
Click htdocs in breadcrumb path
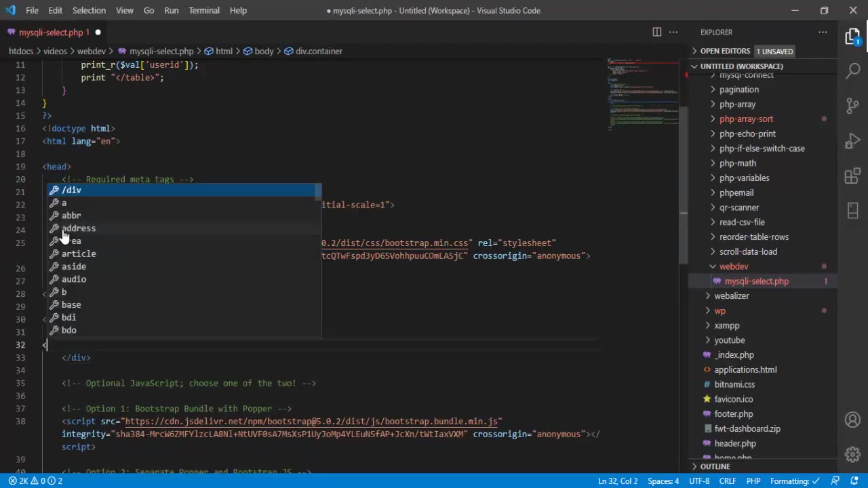[x=21, y=51]
